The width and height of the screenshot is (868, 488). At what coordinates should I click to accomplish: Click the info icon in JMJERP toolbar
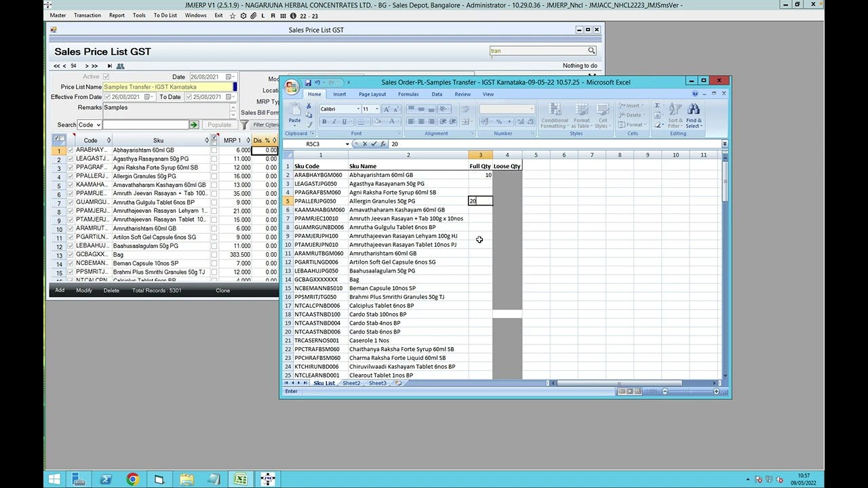point(293,16)
